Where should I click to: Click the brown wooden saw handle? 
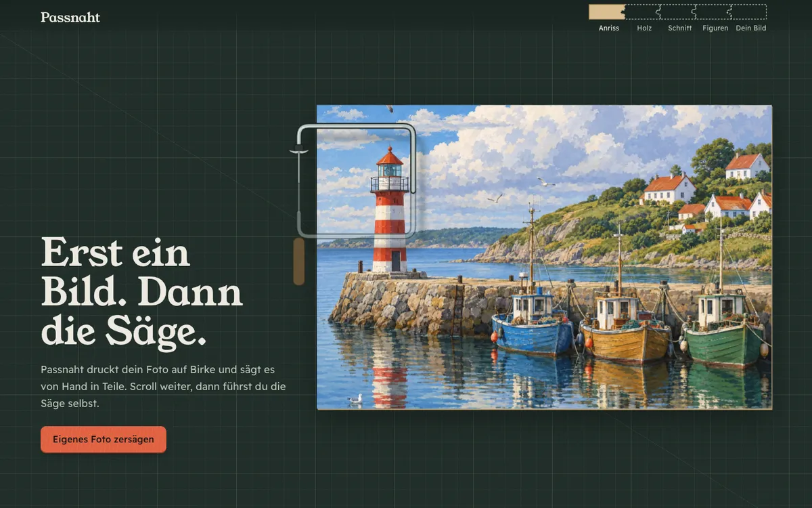[298, 261]
